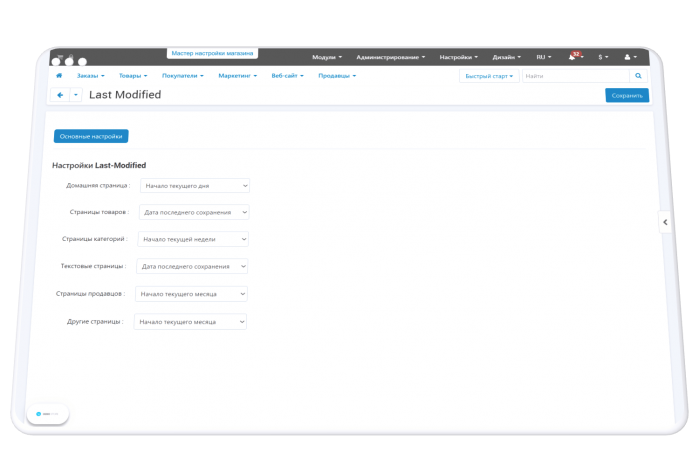Screen dimensions: 700x466
Task: Open the Дизайн menu
Action: [507, 57]
